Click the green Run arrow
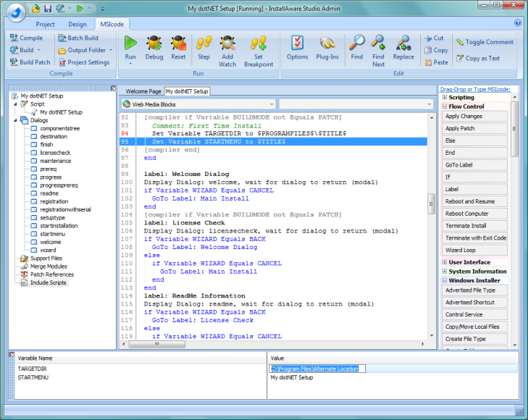528x420 pixels. point(130,43)
